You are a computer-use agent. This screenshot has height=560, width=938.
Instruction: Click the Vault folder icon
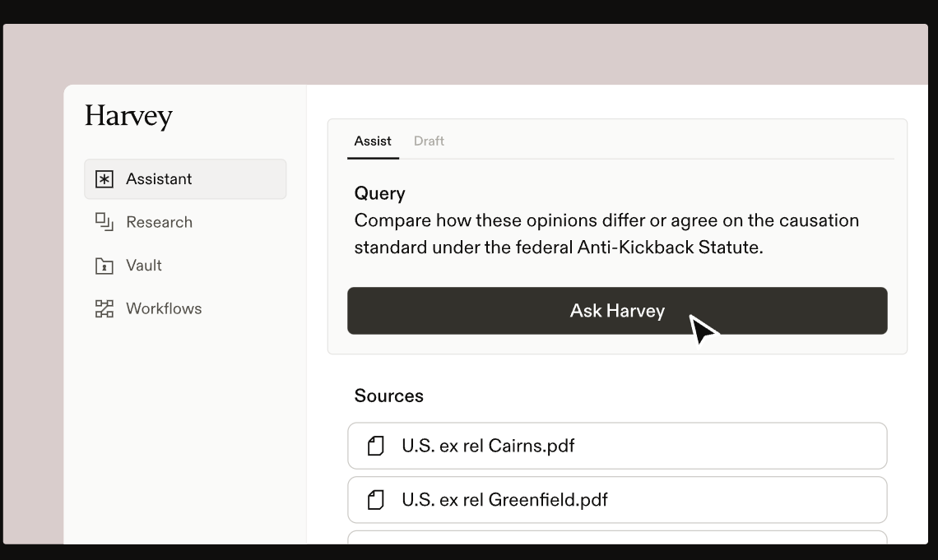pos(104,266)
